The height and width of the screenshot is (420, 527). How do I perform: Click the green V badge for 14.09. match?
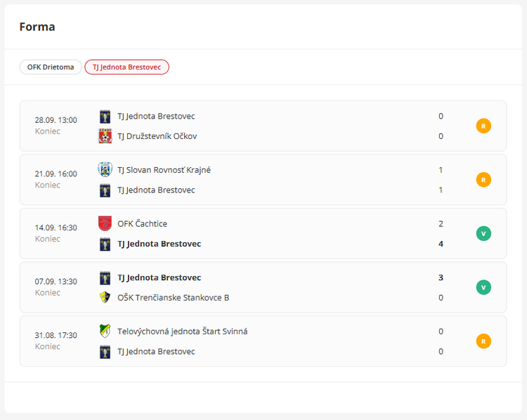click(483, 234)
